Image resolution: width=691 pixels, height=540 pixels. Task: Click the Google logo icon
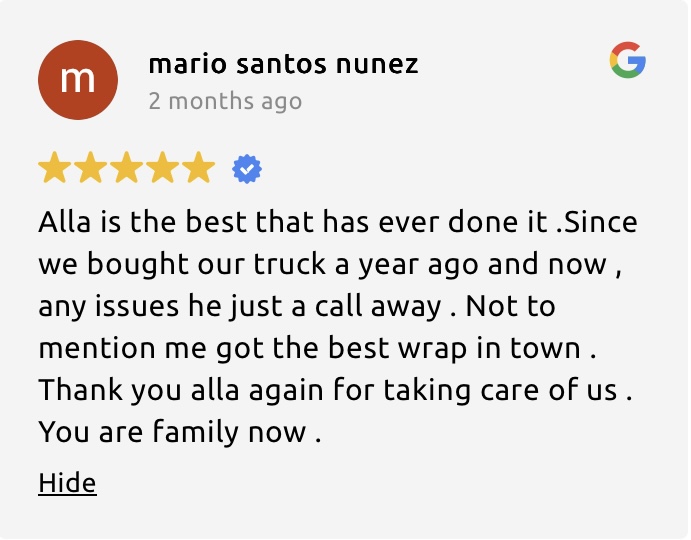point(628,60)
